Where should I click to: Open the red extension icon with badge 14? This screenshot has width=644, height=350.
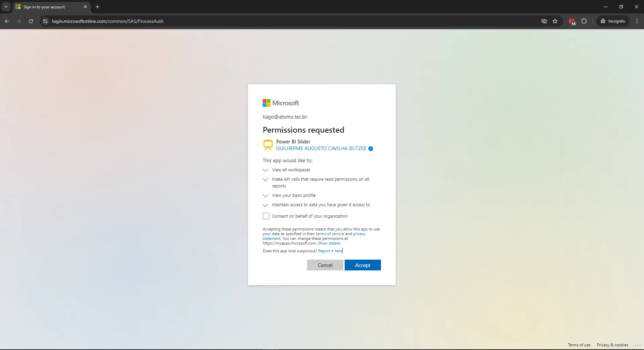click(x=572, y=21)
